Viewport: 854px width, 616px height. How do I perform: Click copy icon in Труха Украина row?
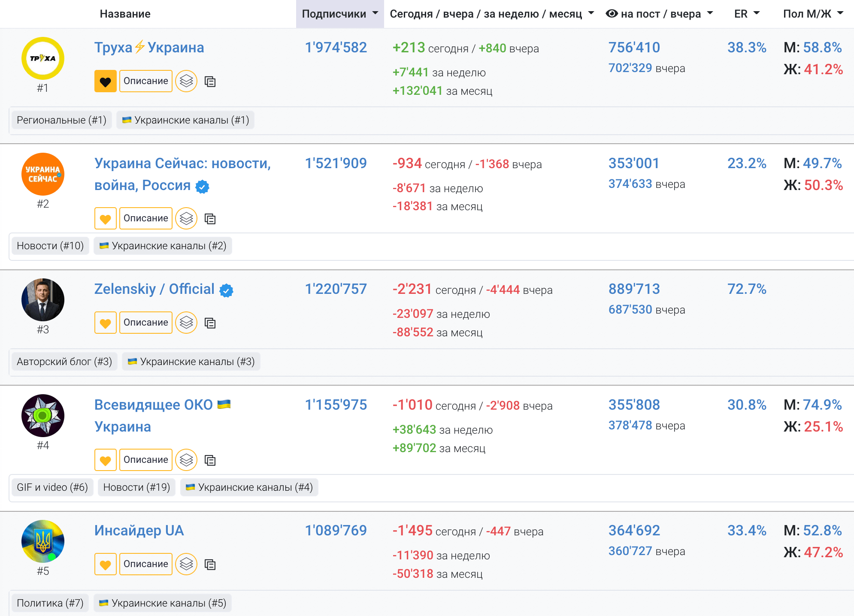click(x=210, y=82)
